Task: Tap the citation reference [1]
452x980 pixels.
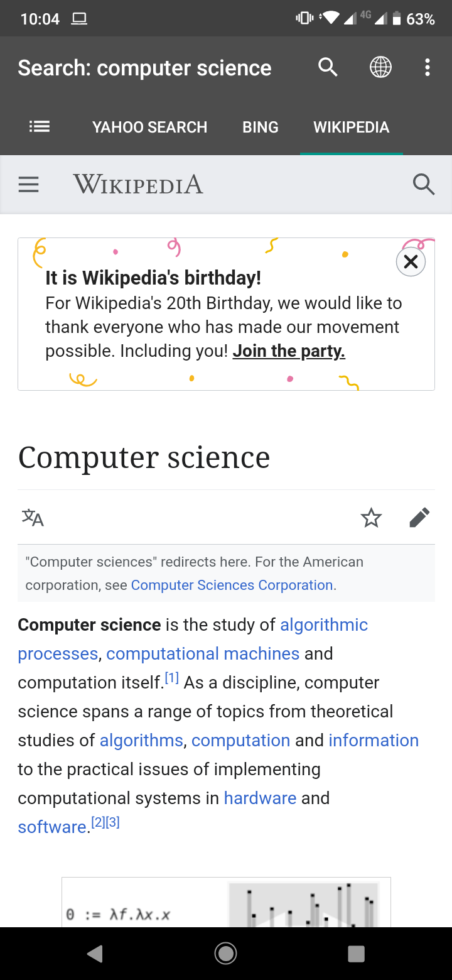Action: 171,678
